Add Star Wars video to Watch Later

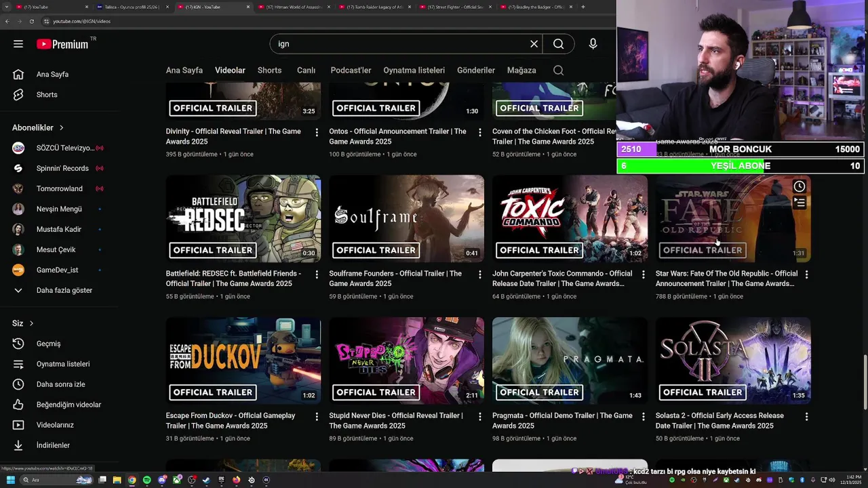[800, 186]
